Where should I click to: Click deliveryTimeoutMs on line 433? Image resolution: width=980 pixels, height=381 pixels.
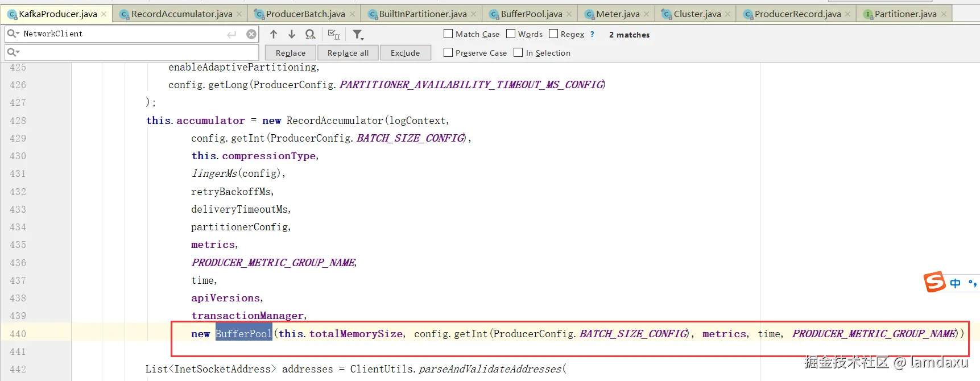pos(239,209)
